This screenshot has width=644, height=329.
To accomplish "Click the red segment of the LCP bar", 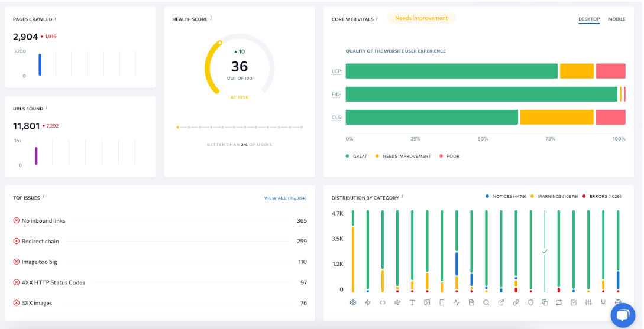I will click(x=611, y=71).
